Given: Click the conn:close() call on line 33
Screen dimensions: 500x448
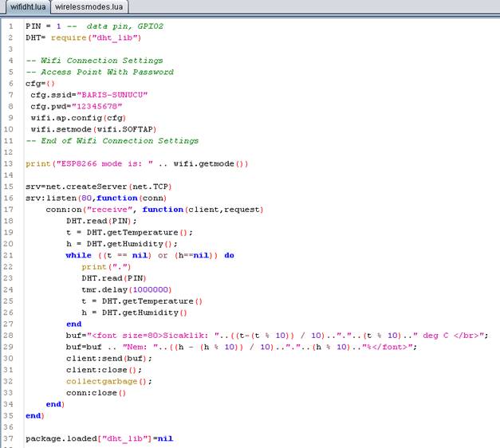Looking at the screenshot, I should tap(96, 393).
